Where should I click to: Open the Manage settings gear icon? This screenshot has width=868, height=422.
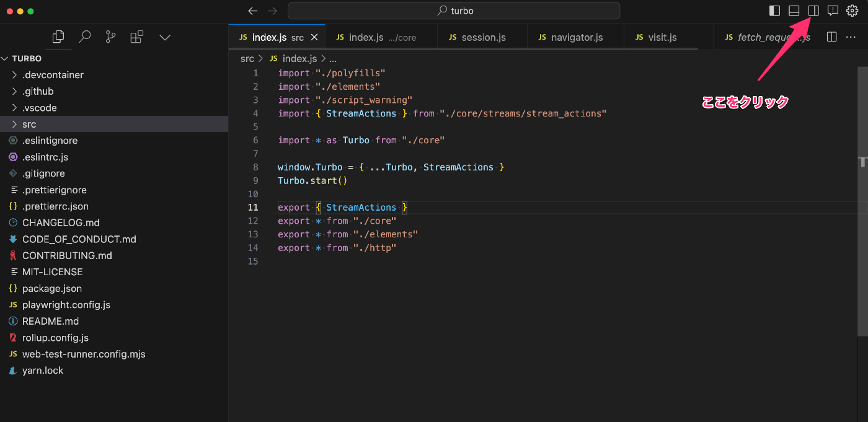[x=852, y=11]
